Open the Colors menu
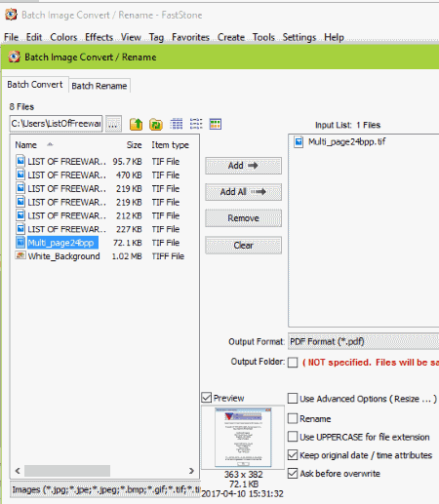 [63, 37]
